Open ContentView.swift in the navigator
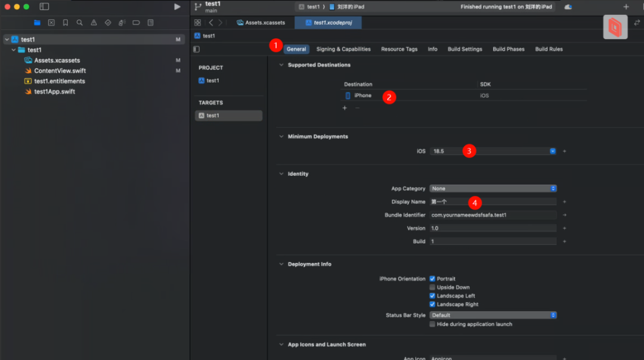 click(60, 70)
